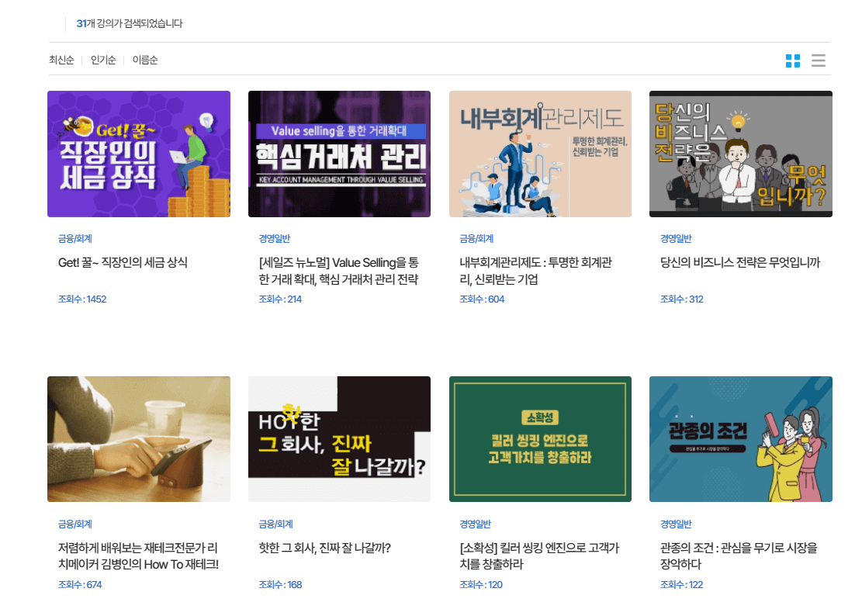
Task: Open 직장인의 세금 상식 thumbnail
Action: [x=139, y=154]
